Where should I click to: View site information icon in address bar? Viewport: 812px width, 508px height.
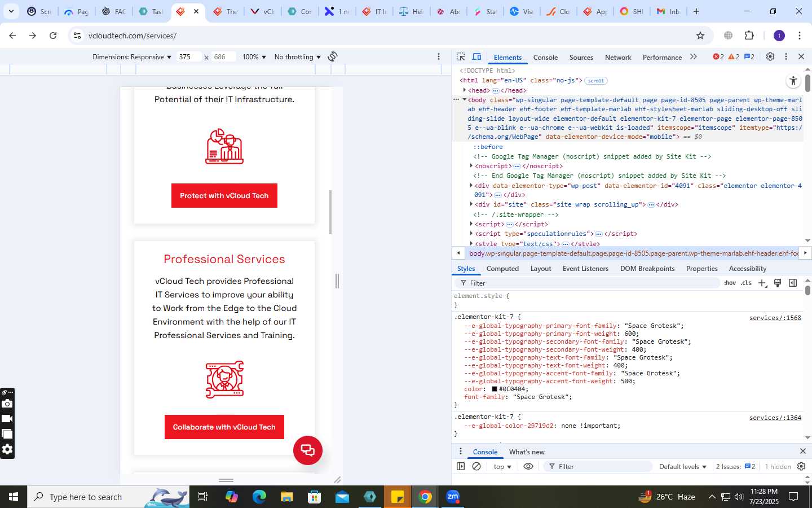point(77,36)
